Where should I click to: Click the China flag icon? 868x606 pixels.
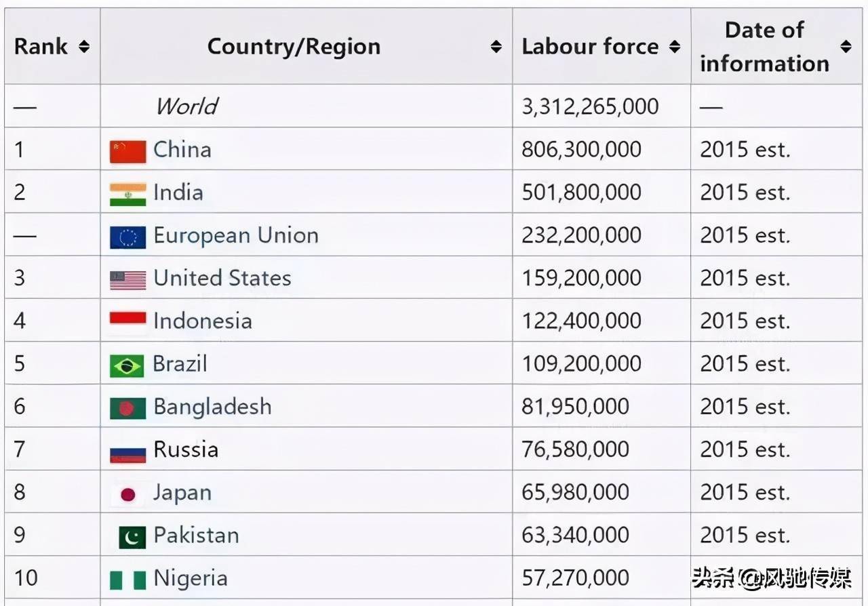click(x=127, y=150)
